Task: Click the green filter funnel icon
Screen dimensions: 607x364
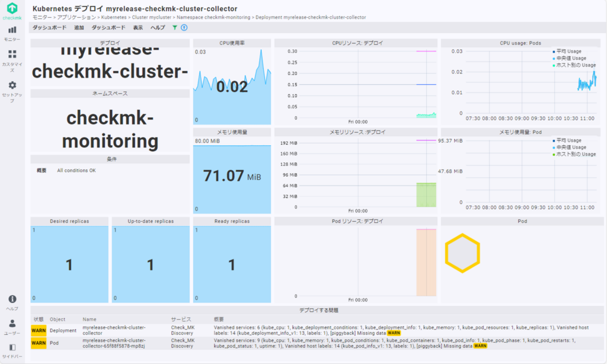Action: coord(175,27)
